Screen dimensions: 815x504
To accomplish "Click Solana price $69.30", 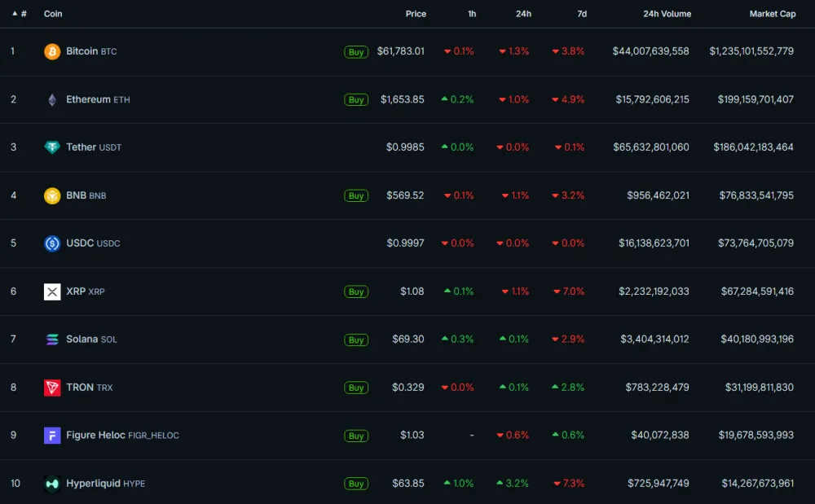I will click(408, 340).
